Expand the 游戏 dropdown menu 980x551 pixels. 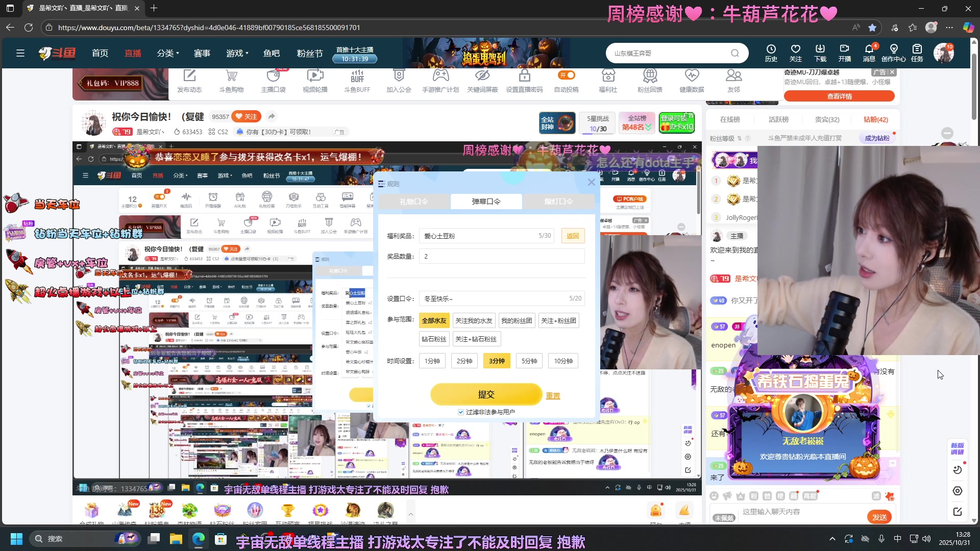click(x=237, y=53)
